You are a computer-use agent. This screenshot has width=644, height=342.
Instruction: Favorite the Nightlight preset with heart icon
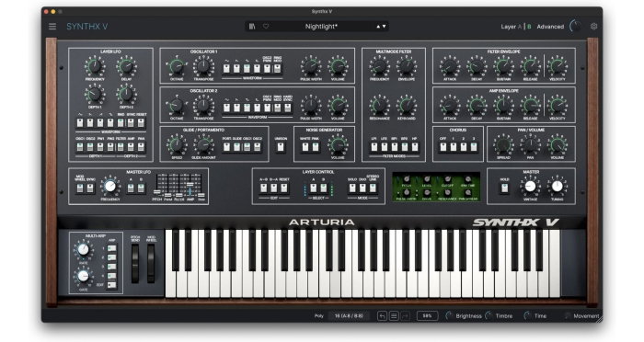[x=266, y=27]
